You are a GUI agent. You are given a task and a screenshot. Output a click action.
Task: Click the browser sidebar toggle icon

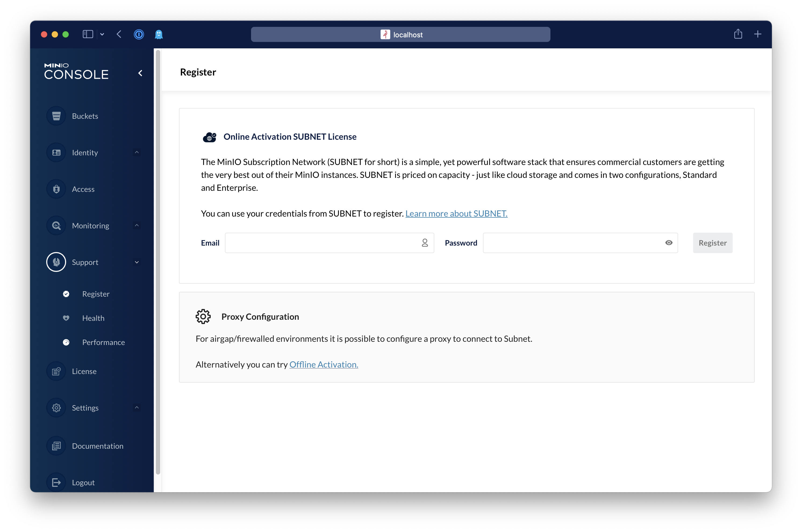(88, 34)
